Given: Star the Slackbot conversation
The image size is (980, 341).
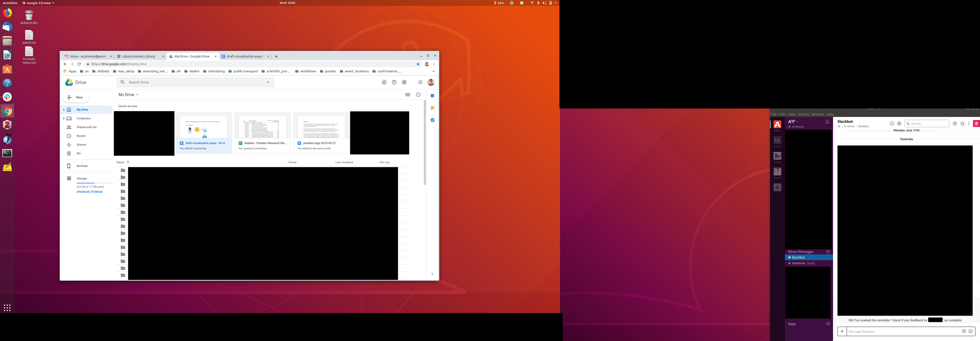Looking at the screenshot, I should [839, 126].
